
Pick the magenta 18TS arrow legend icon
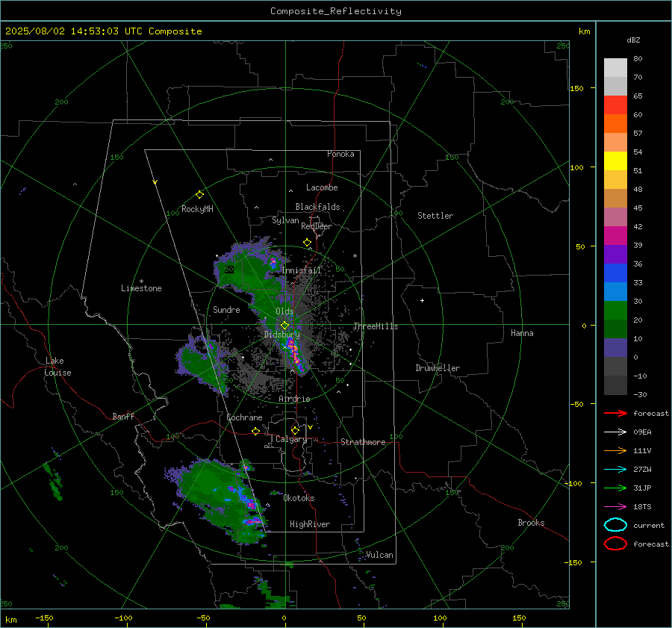[x=615, y=507]
